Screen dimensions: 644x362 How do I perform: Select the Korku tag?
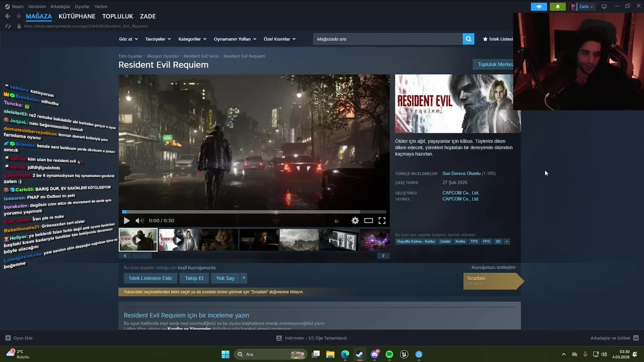460,241
